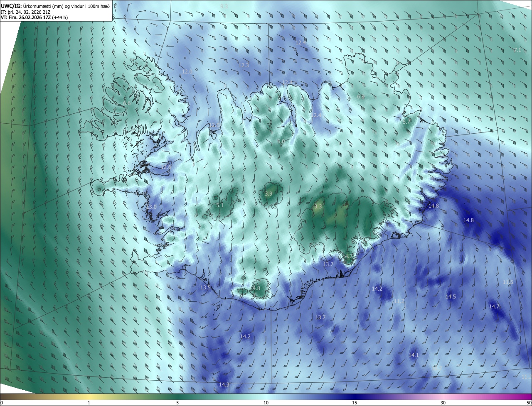Click the '15' tick on the color scale
Image resolution: width=532 pixels, height=406 pixels.
355,403
